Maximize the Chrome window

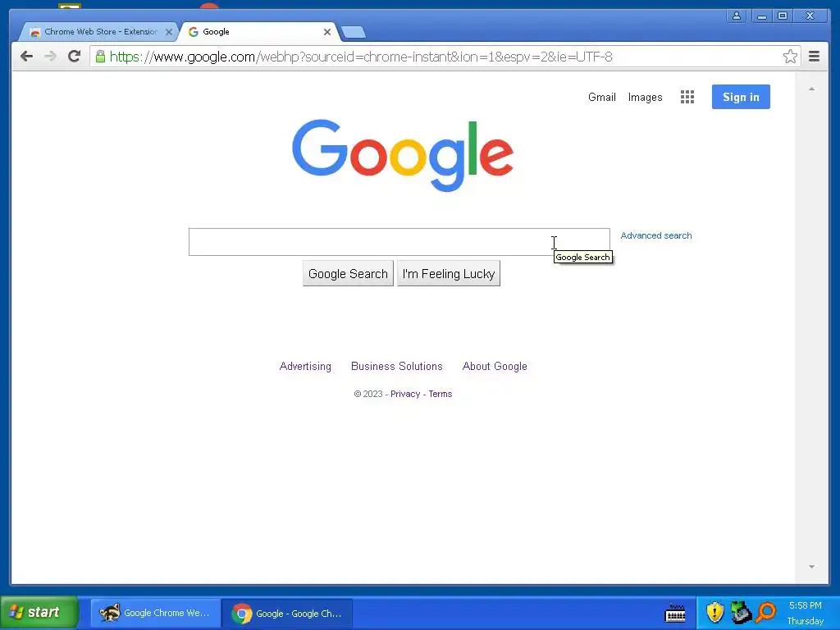tap(782, 16)
